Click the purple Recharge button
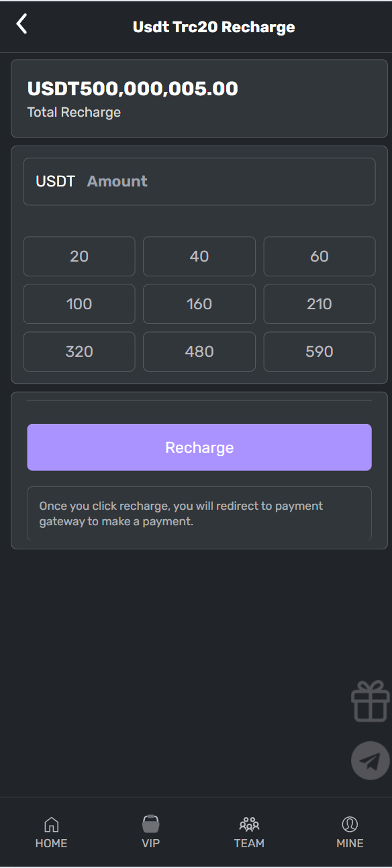Viewport: 392px width, 868px height. tap(199, 447)
